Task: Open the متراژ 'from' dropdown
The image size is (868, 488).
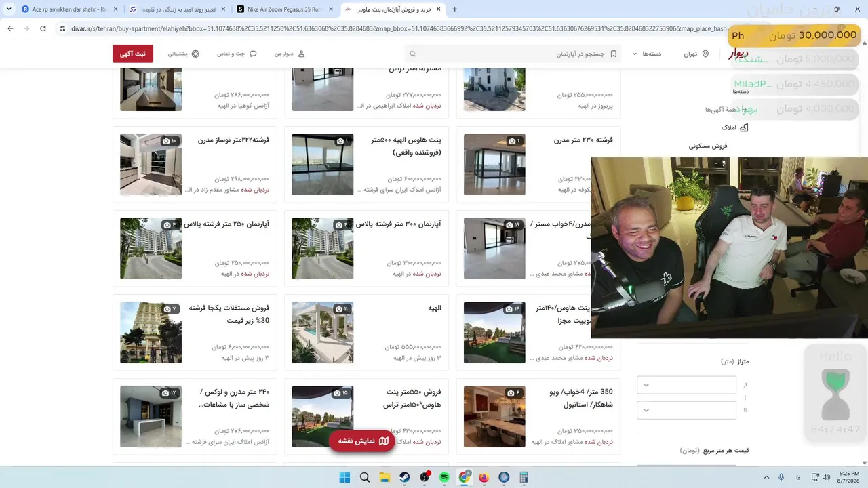Action: tap(686, 385)
